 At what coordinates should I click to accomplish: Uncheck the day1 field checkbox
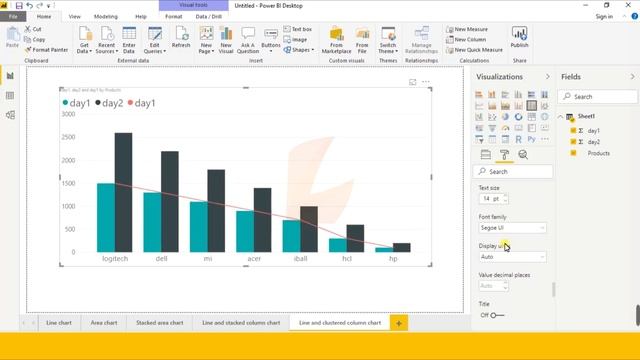tap(573, 131)
